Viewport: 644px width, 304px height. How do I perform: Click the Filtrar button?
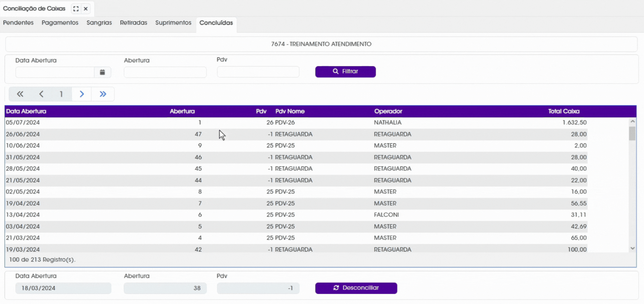coord(345,72)
